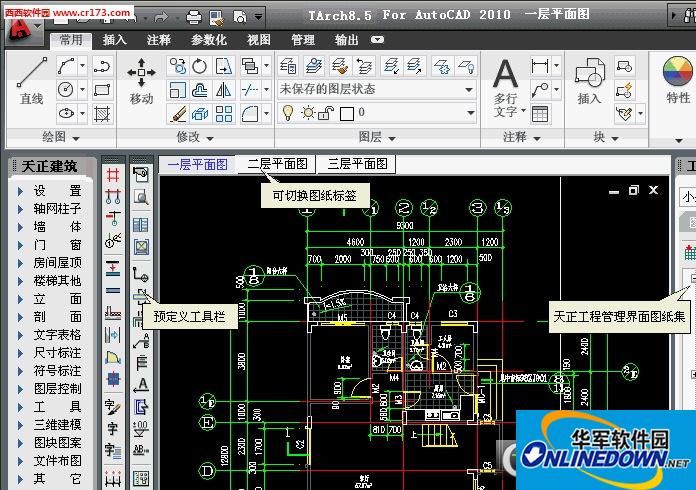The height and width of the screenshot is (490, 696).
Task: Click the ribbon minimize toggle button
Action: pos(377,40)
